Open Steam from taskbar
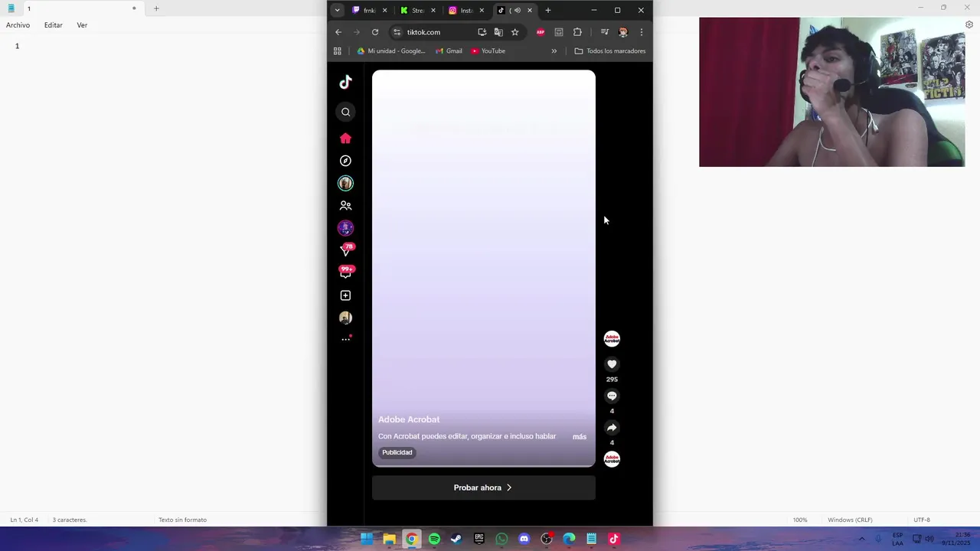This screenshot has height=551, width=980. [x=456, y=539]
